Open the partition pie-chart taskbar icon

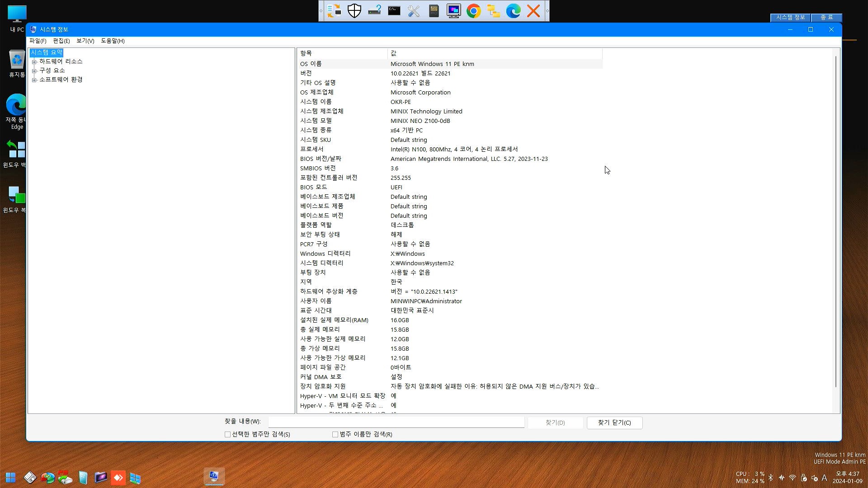coord(47,478)
